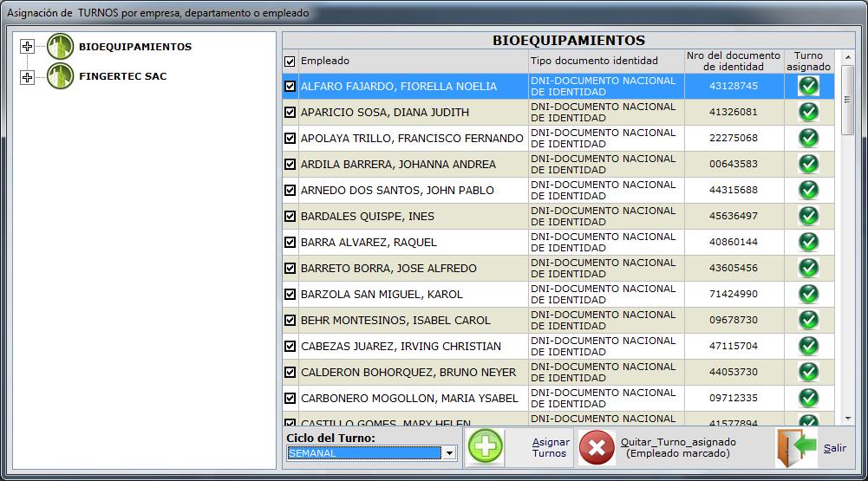The width and height of the screenshot is (868, 481).
Task: Click turno asignado check for BARRA ALVAREZ
Action: click(x=809, y=242)
